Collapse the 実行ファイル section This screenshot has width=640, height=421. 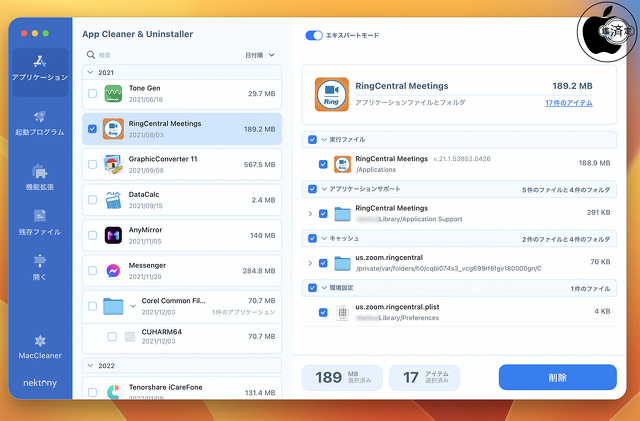tap(324, 140)
